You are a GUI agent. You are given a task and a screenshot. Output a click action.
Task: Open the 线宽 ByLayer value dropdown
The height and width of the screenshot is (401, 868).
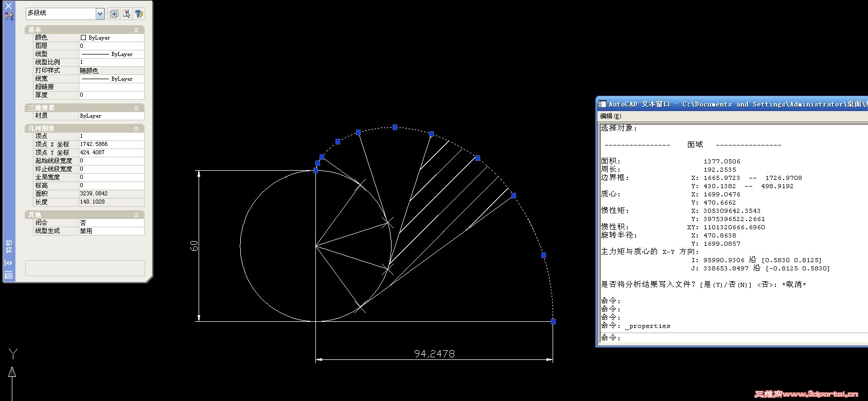111,79
